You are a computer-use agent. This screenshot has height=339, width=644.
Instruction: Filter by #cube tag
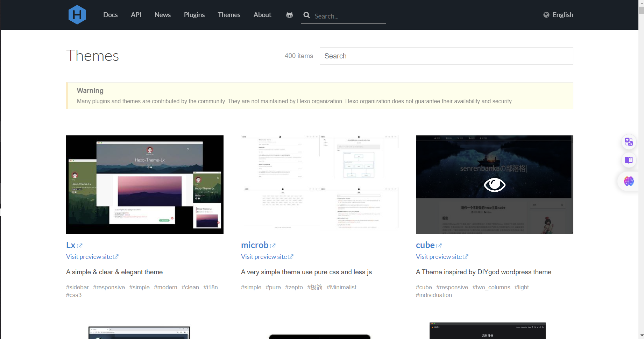click(x=424, y=287)
